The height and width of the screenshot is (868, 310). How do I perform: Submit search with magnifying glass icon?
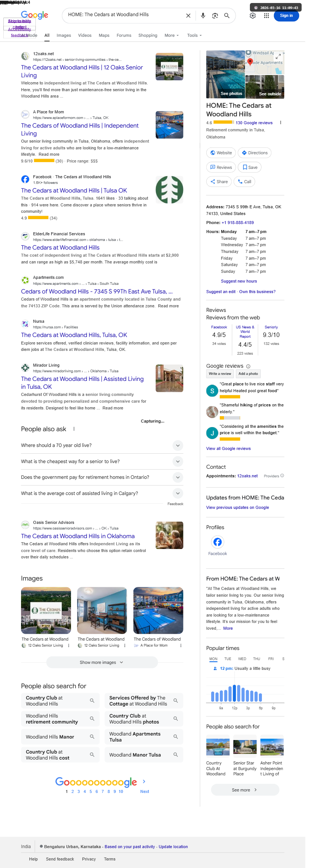(x=227, y=16)
